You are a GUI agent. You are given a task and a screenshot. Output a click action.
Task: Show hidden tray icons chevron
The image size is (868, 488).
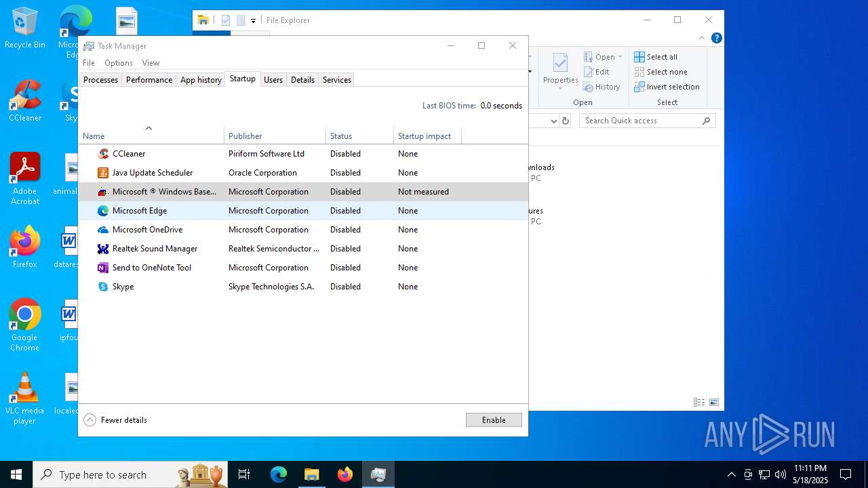[x=731, y=474]
